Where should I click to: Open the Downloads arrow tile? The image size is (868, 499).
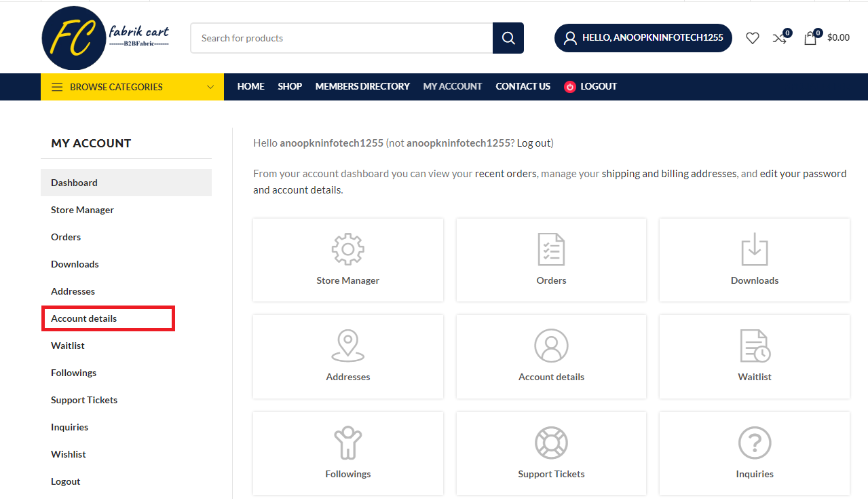(755, 260)
